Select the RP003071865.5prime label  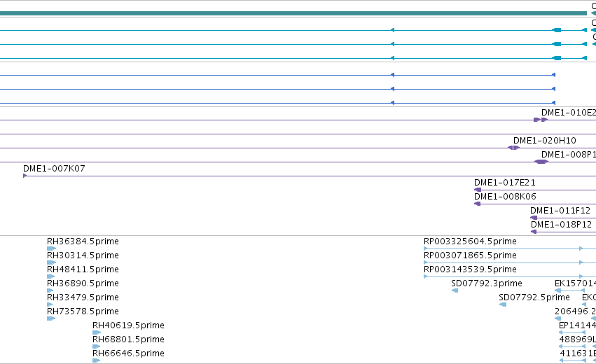[x=470, y=255]
